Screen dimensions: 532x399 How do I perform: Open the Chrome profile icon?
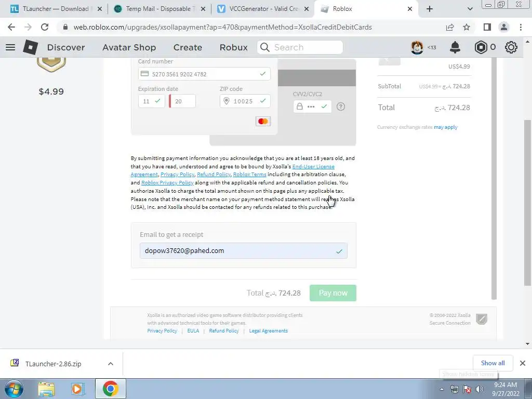click(504, 27)
